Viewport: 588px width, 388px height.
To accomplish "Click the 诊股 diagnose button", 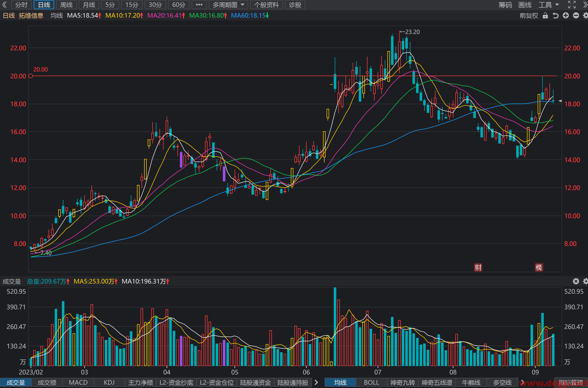I will (295, 5).
